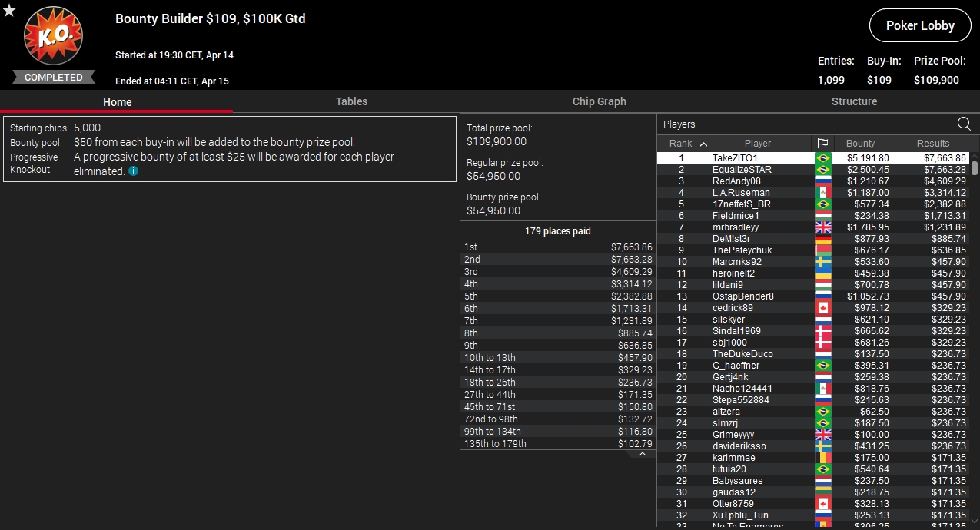Viewport: 980px width, 530px height.
Task: Open the players search magnifier
Action: pyautogui.click(x=964, y=124)
